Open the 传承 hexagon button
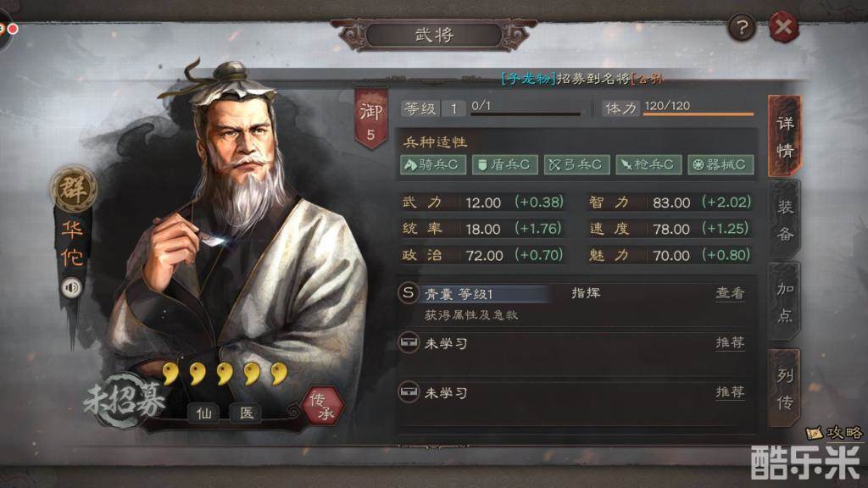This screenshot has height=488, width=868. (x=322, y=406)
